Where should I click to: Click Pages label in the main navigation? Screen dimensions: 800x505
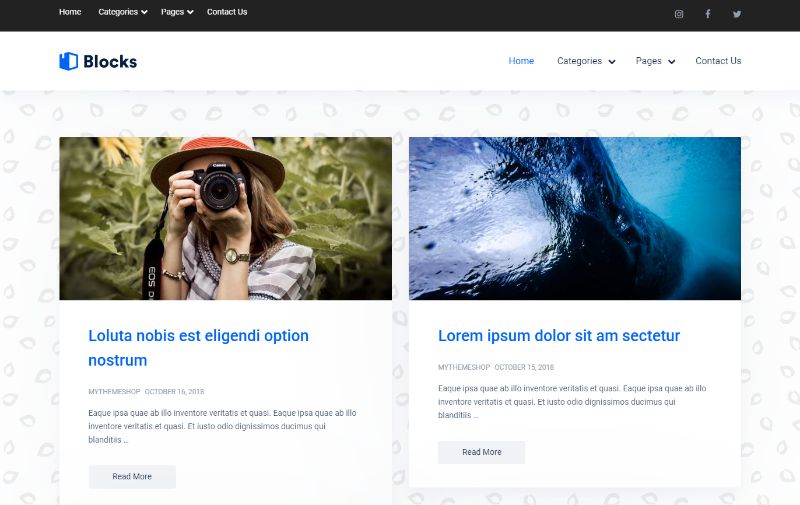[648, 61]
